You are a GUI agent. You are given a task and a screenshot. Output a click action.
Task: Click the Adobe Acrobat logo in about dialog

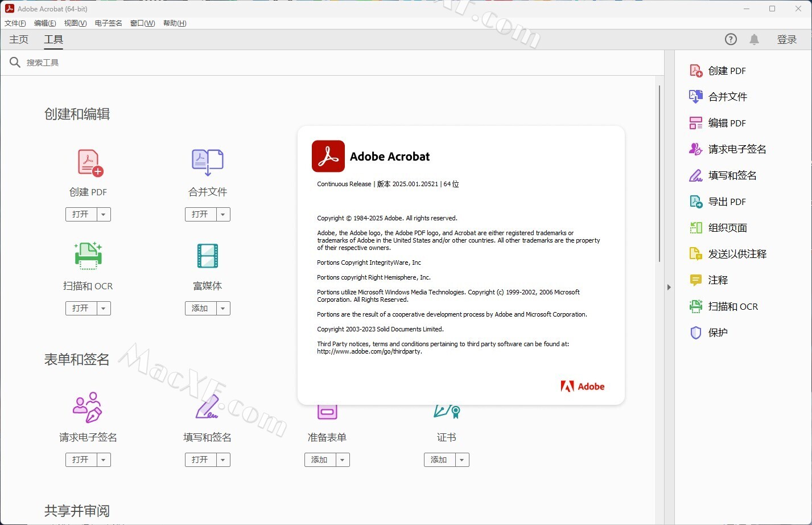point(328,156)
